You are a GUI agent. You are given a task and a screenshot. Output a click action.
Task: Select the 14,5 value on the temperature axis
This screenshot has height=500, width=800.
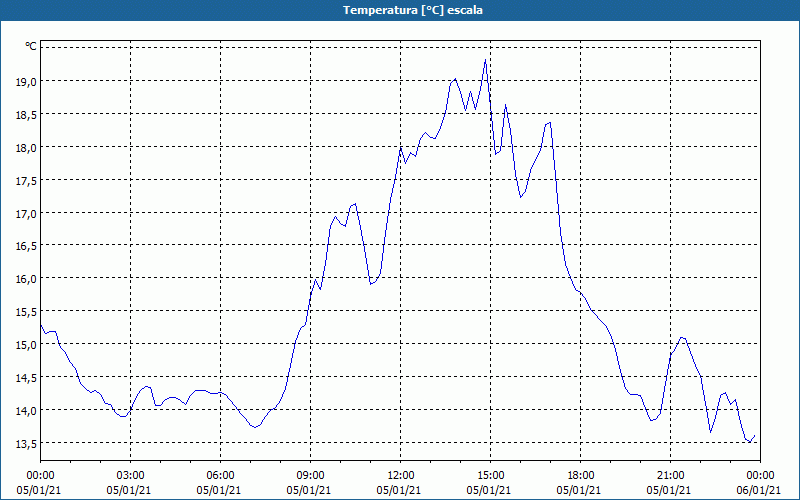[26, 378]
